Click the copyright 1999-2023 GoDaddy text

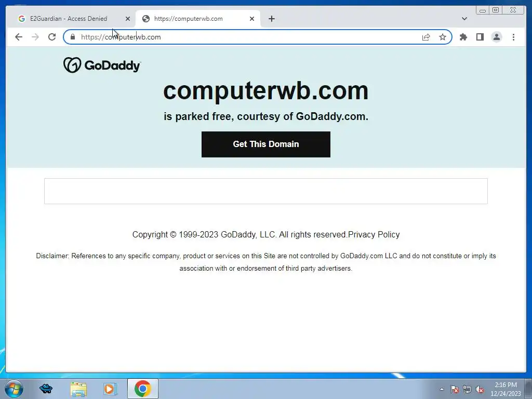tap(240, 234)
